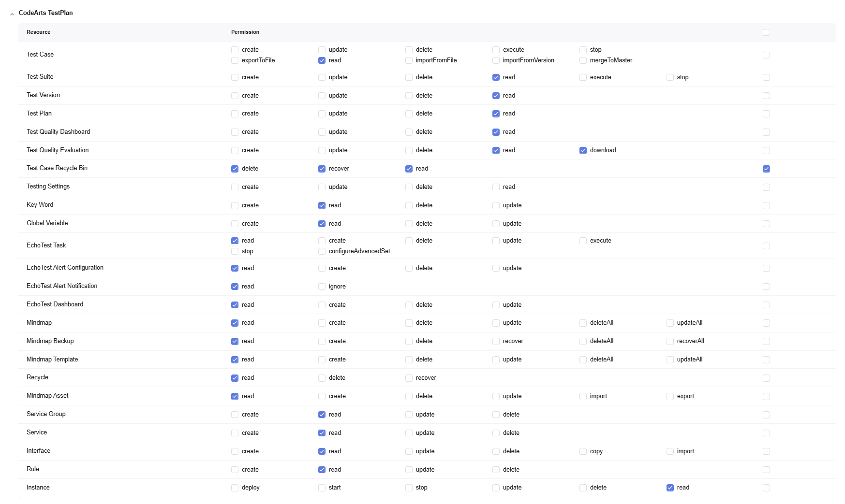
Task: Uncheck recover for Test Case Recycle Bin
Action: (x=322, y=169)
